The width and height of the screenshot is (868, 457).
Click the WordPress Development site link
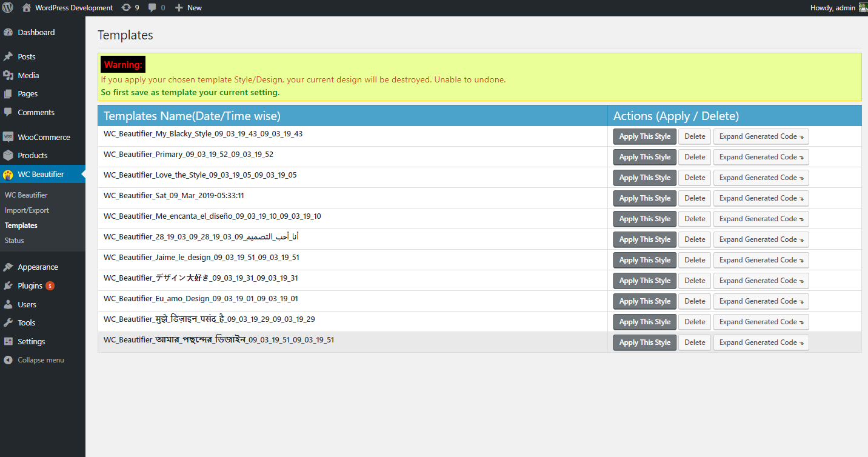[74, 8]
